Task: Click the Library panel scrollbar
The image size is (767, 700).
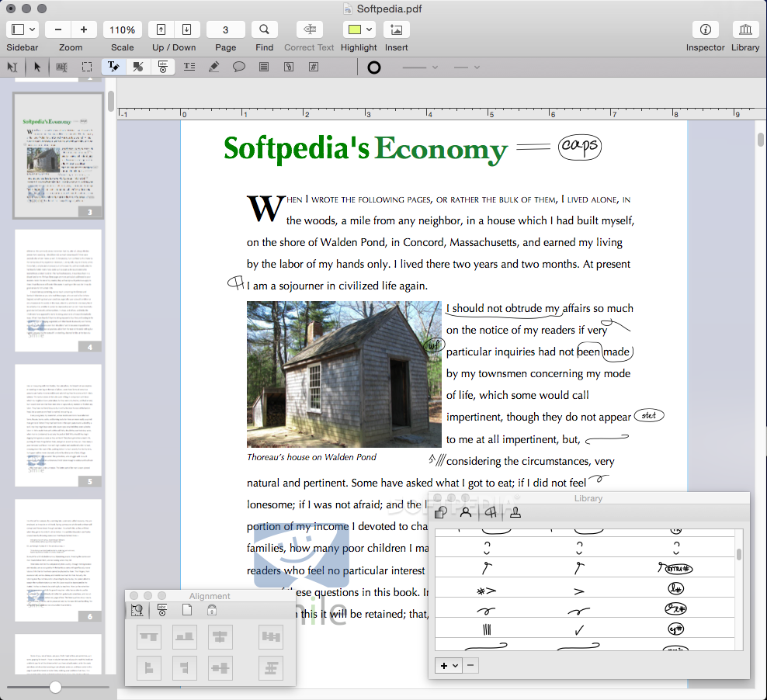Action: [738, 554]
